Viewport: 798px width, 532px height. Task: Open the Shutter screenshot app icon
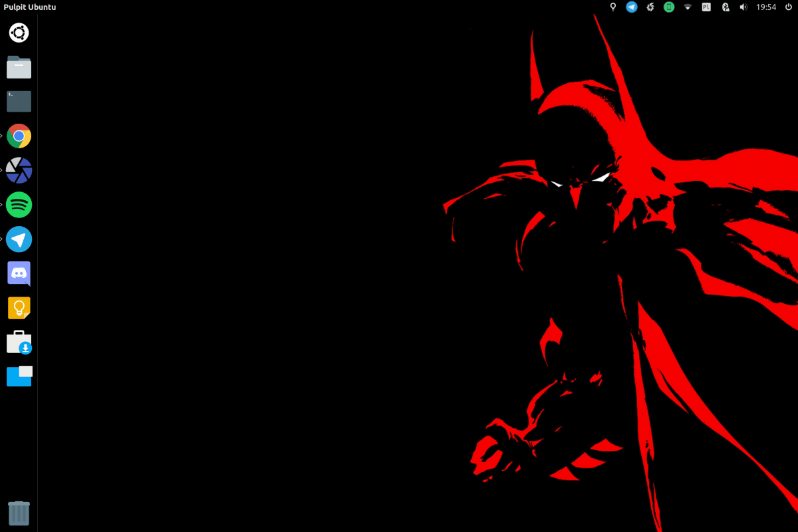click(19, 171)
